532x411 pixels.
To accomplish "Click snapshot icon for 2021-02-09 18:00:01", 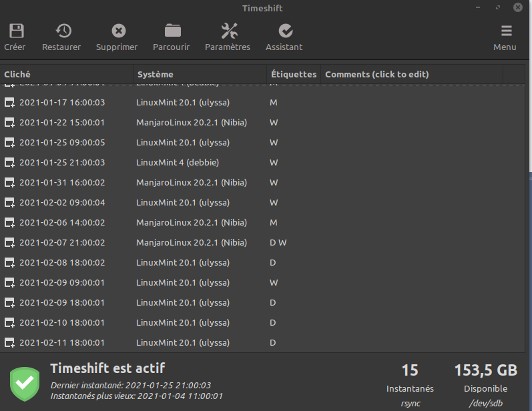I will (9, 302).
